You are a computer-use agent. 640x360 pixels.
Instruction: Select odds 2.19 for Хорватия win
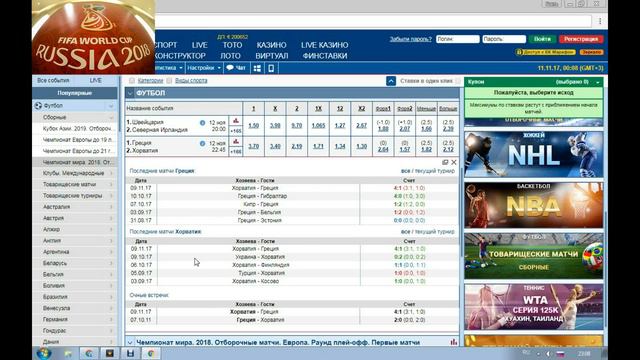point(297,146)
